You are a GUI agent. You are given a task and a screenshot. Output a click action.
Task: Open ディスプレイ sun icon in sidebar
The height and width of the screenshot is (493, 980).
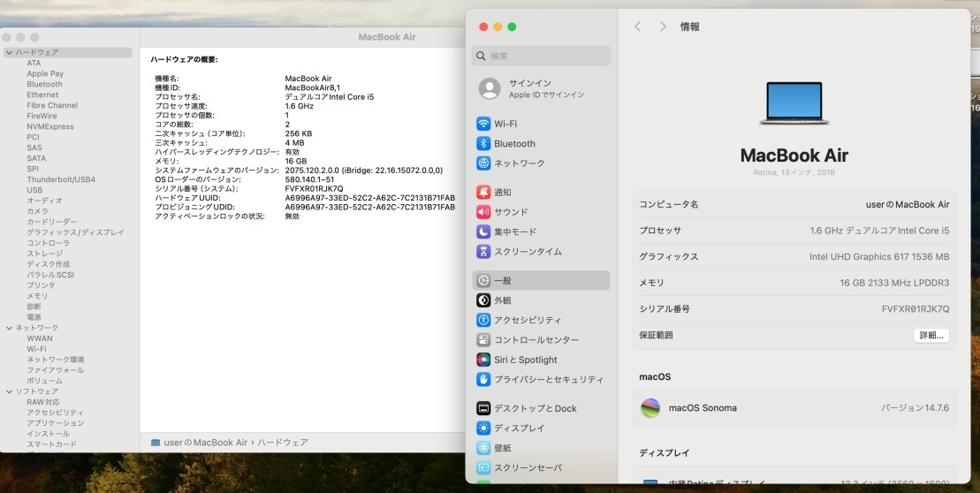[483, 428]
